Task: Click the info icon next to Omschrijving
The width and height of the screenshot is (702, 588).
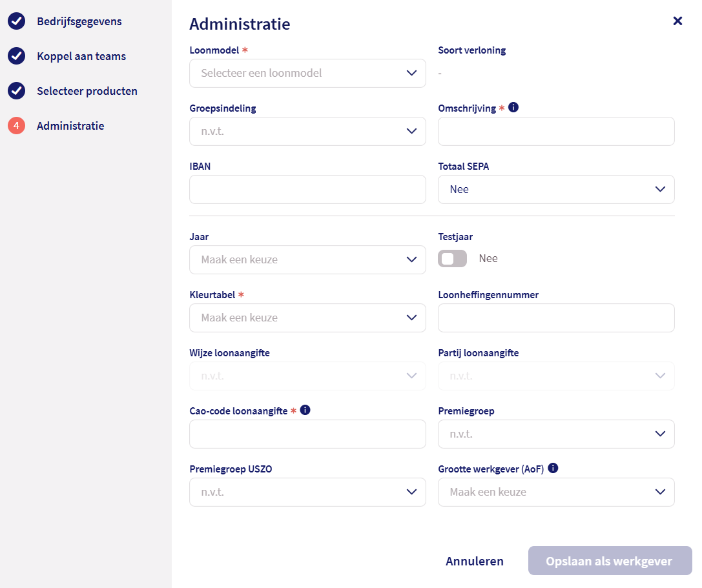Action: pos(513,108)
